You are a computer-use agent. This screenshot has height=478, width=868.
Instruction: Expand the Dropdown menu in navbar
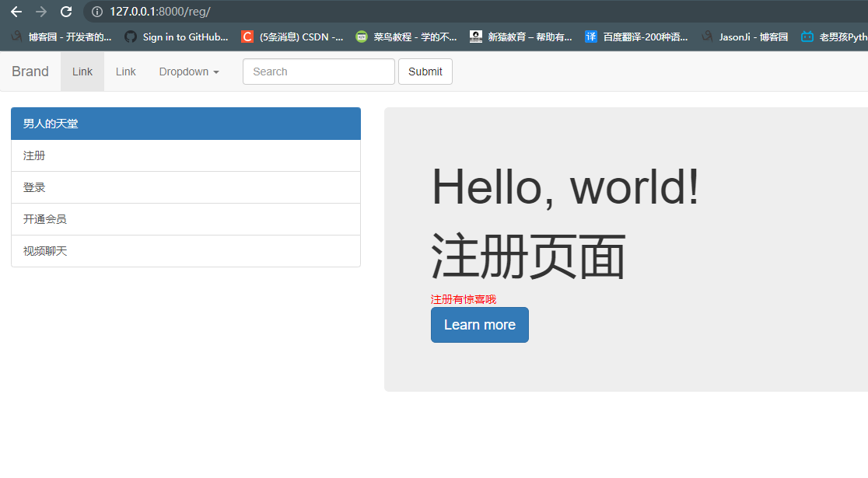[189, 72]
